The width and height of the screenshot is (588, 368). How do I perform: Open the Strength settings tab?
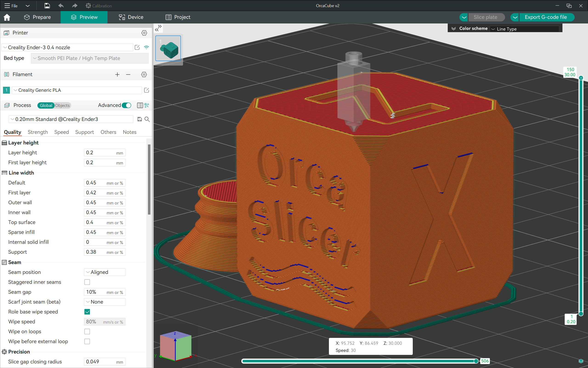coord(38,132)
